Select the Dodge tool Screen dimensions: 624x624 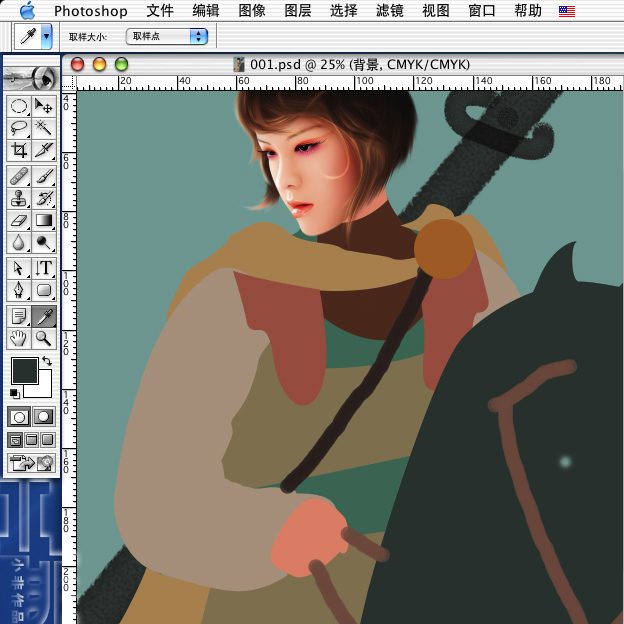pyautogui.click(x=43, y=242)
